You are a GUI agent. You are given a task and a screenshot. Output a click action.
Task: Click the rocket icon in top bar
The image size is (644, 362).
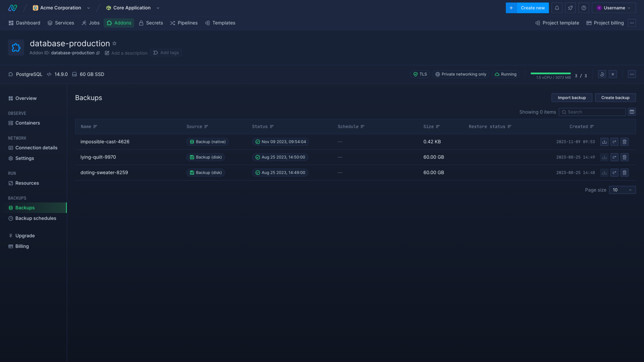pyautogui.click(x=570, y=8)
